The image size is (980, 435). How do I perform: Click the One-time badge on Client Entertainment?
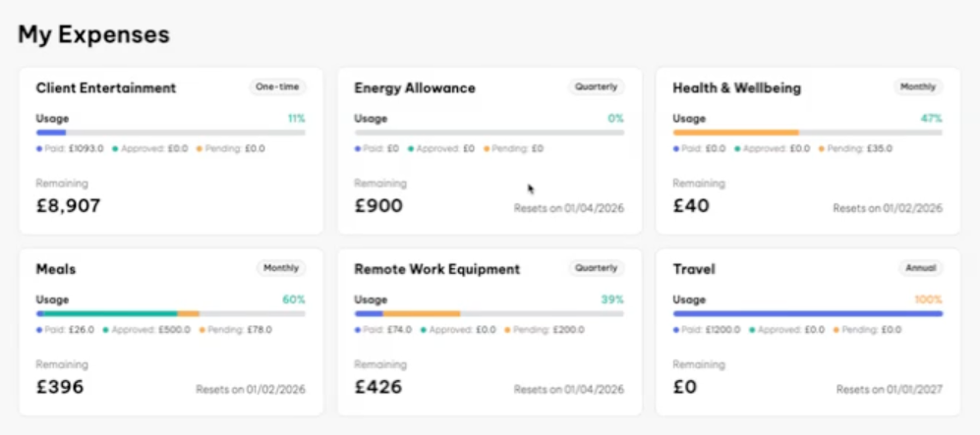tap(277, 86)
